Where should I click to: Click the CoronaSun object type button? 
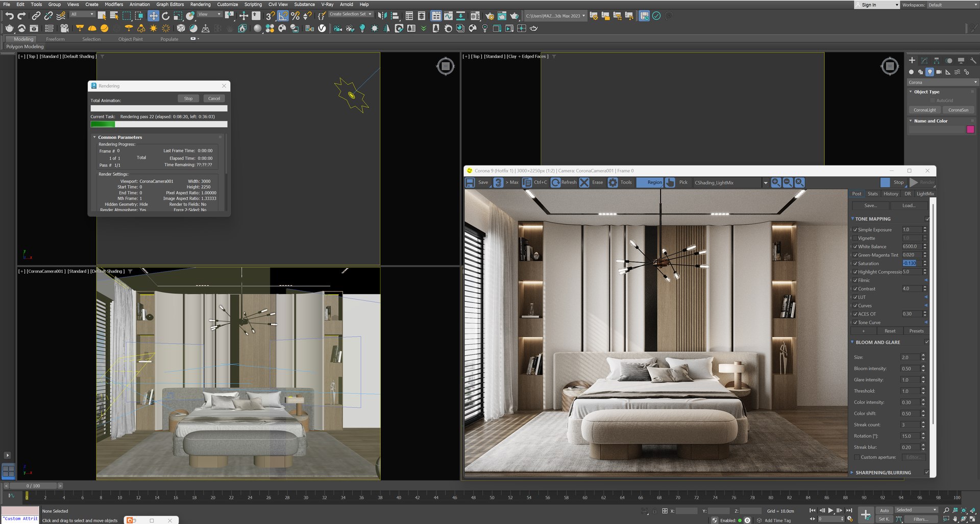958,110
